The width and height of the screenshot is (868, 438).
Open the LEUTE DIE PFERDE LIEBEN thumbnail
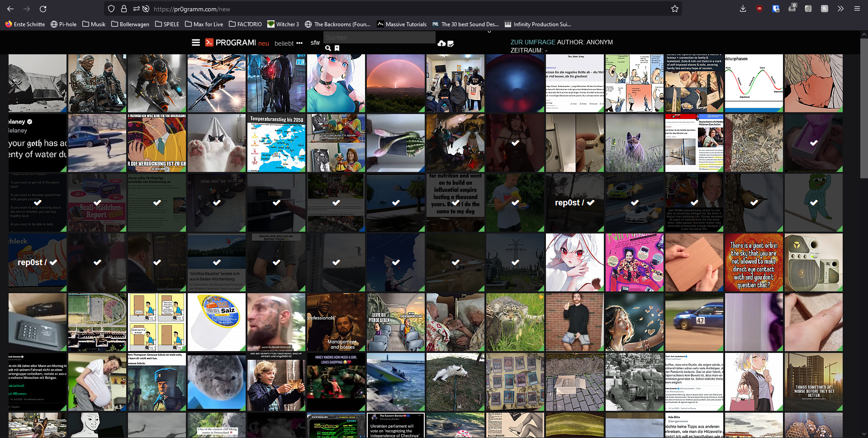(x=396, y=322)
